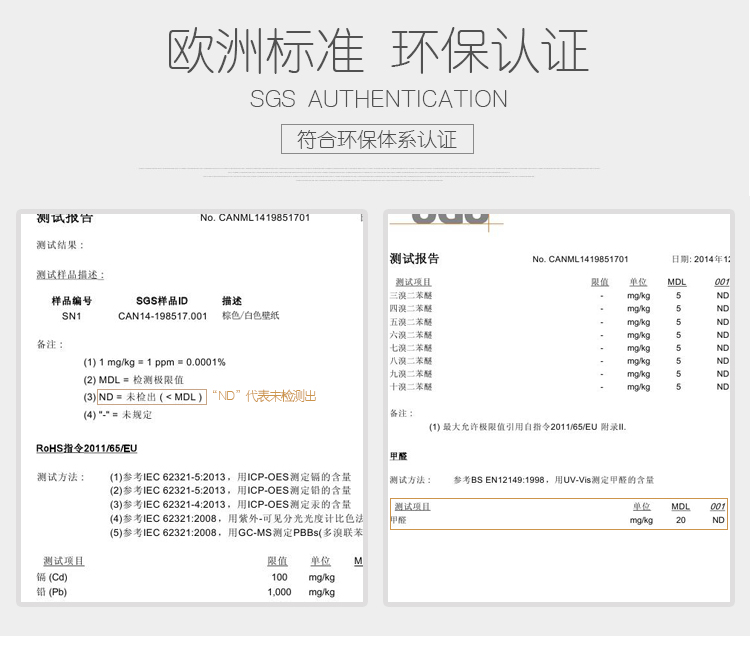This screenshot has width=750, height=648.
Task: Click the underlined 测试样品描述 heading
Action: pos(70,275)
